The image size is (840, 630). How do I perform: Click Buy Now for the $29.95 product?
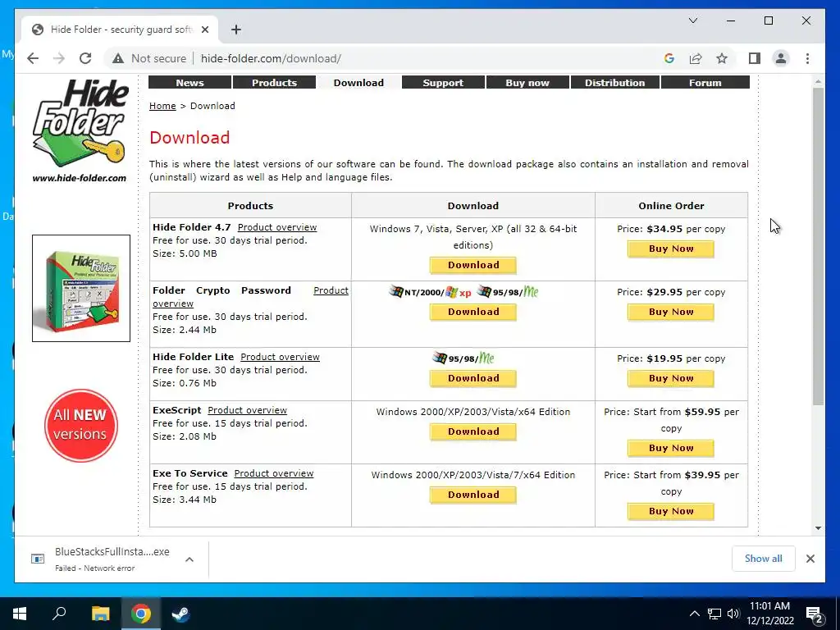point(671,312)
